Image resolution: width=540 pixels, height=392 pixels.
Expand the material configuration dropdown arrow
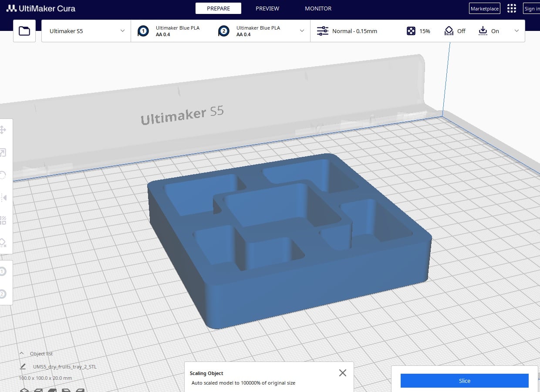[302, 31]
